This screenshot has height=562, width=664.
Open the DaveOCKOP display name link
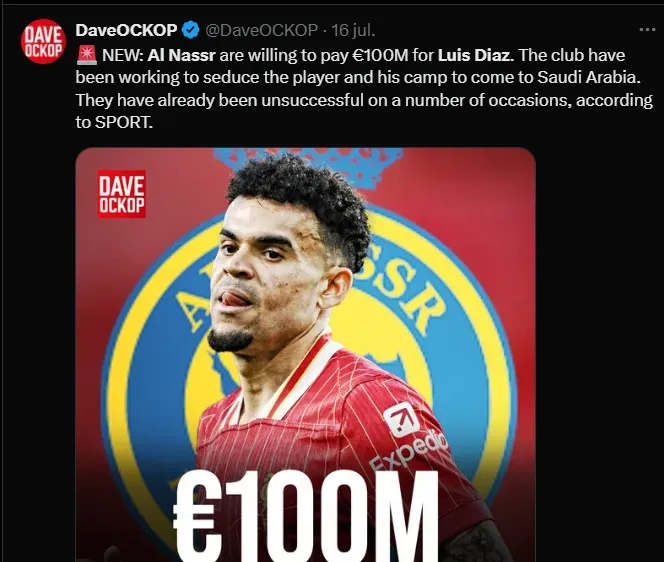126,30
